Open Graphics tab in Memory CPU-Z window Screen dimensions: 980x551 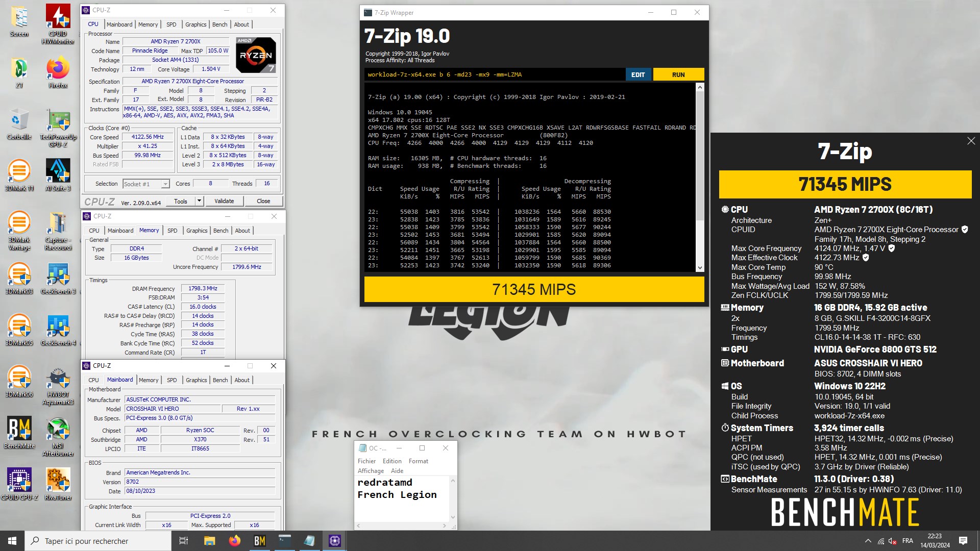(x=197, y=231)
